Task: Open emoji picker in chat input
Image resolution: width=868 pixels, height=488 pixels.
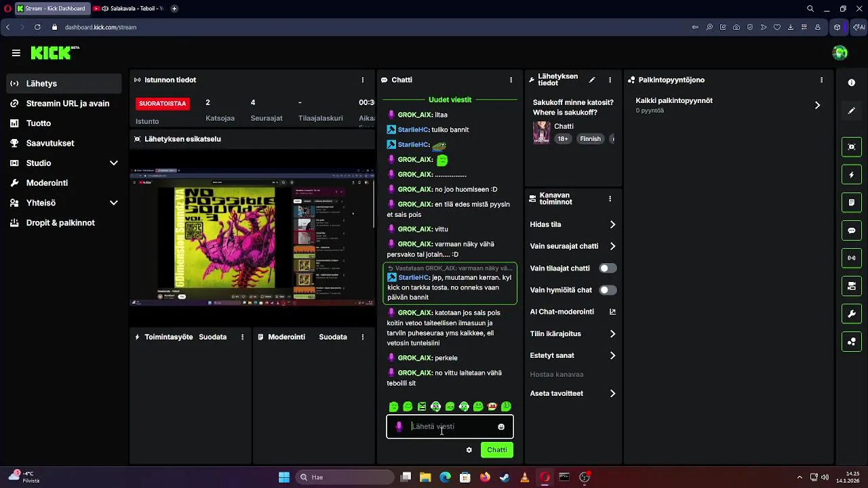Action: click(x=501, y=427)
